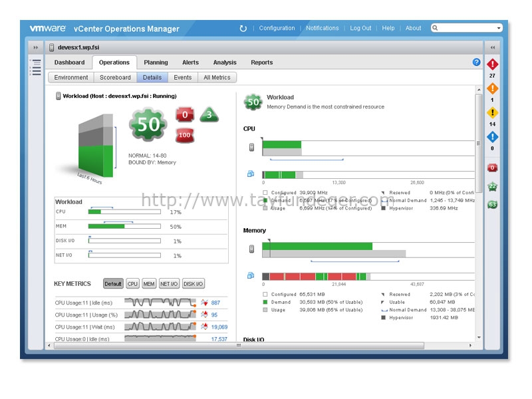Click the host icon beside CPU bar
The height and width of the screenshot is (399, 532).
[251, 147]
